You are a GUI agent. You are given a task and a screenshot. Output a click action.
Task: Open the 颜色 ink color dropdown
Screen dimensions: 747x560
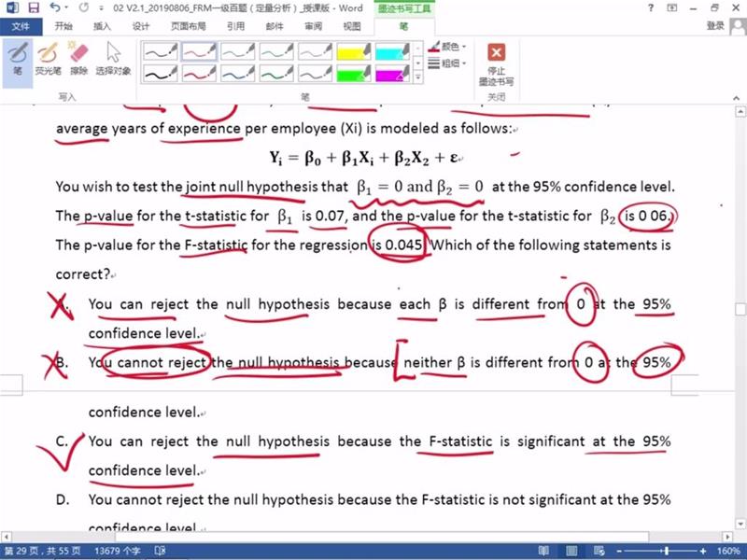click(x=447, y=47)
